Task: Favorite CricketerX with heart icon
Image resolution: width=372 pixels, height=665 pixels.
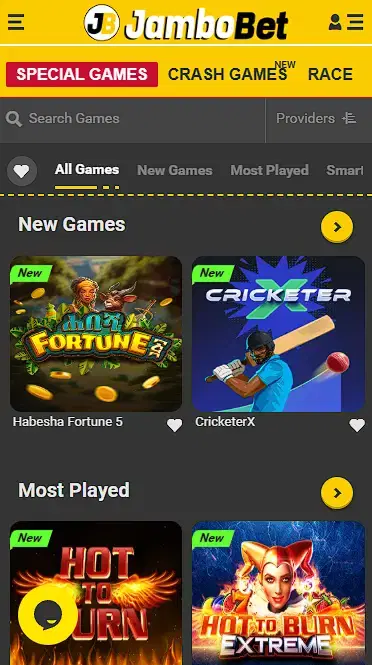Action: [x=357, y=425]
